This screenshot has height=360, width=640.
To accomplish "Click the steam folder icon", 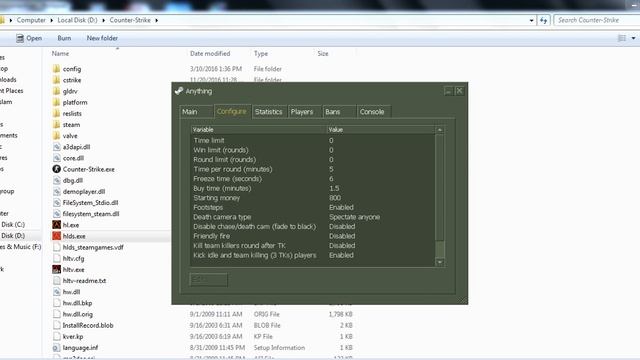I will [x=56, y=124].
